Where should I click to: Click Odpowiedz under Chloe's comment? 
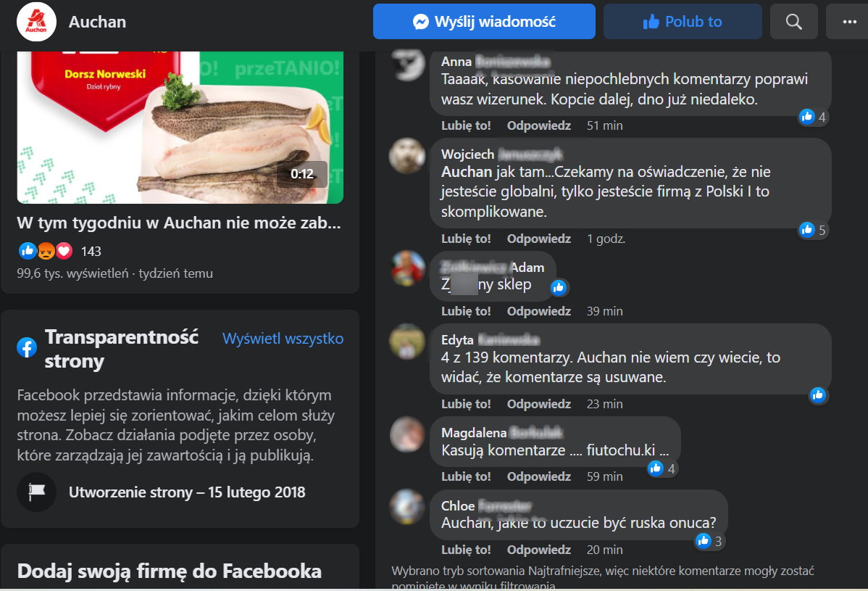pos(538,550)
